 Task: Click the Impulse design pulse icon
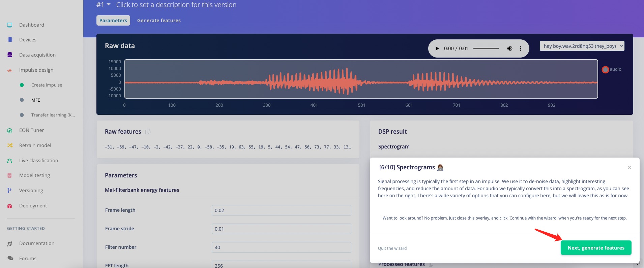click(10, 70)
